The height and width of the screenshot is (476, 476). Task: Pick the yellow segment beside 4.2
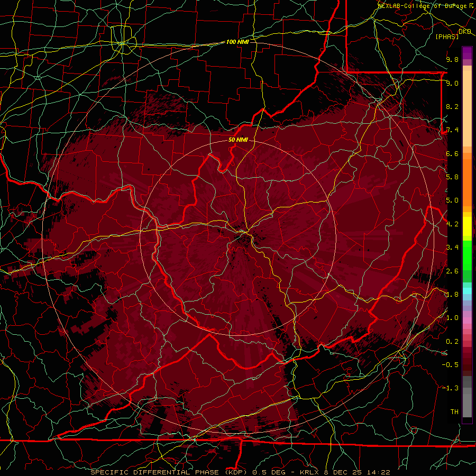point(467,226)
